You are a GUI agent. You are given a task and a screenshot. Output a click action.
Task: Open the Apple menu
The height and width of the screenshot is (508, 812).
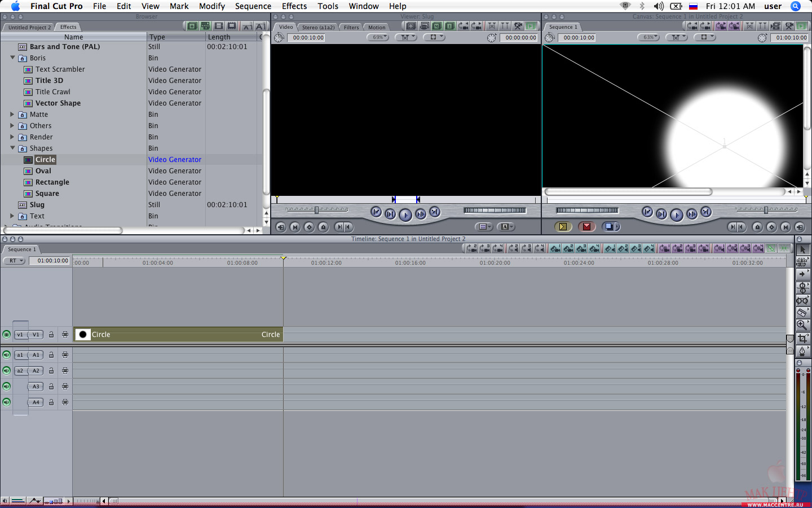(x=15, y=6)
